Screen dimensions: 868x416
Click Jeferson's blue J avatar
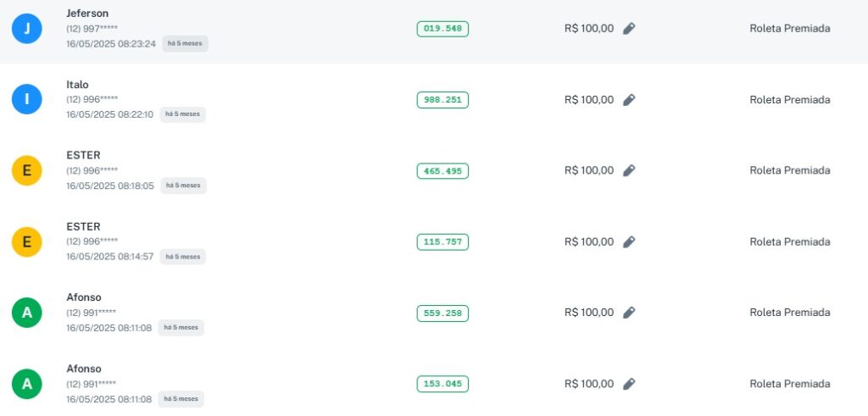point(27,29)
